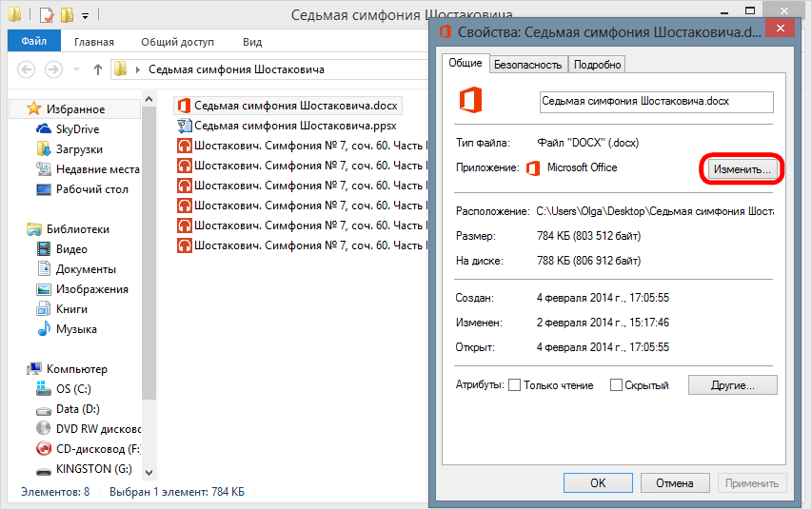Image resolution: width=812 pixels, height=510 pixels.
Task: Select the DVD RW drive icon
Action: pos(44,429)
